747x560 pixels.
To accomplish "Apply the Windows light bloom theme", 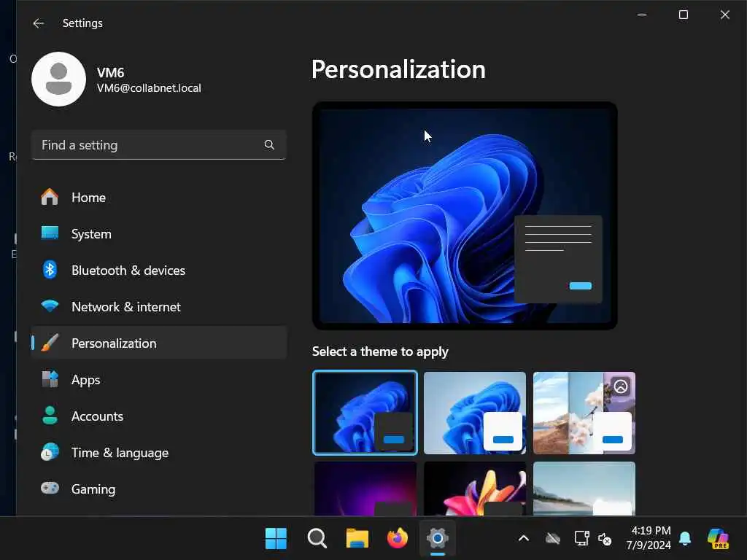I will tap(474, 413).
